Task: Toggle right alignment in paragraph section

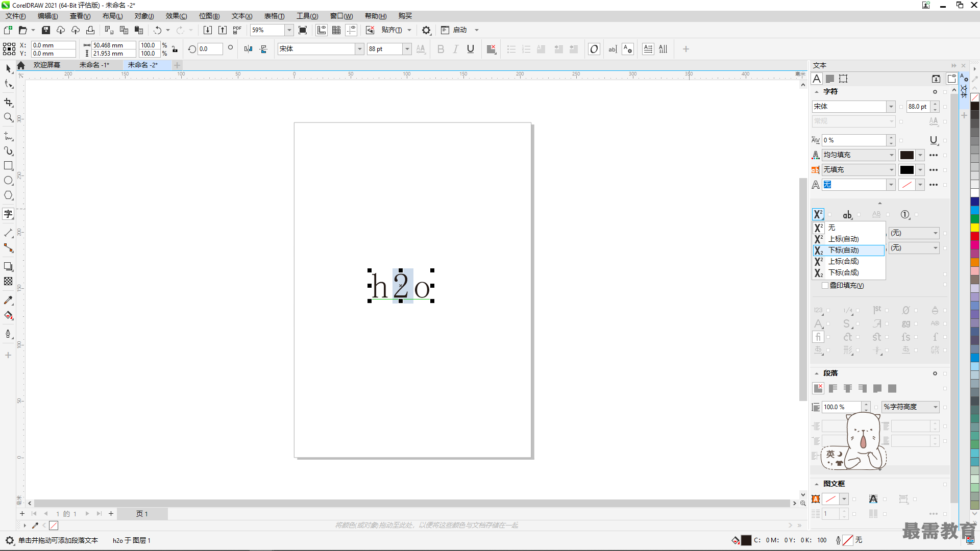Action: pos(863,389)
